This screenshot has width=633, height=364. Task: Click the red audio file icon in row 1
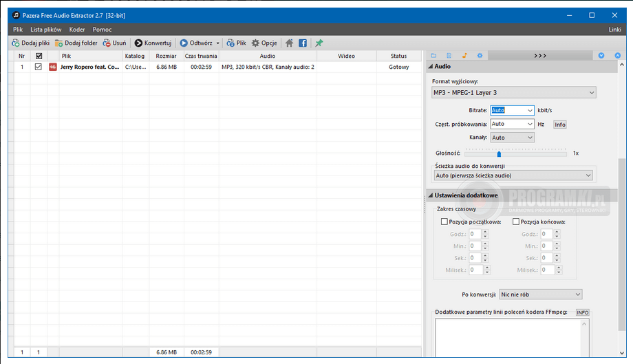53,67
